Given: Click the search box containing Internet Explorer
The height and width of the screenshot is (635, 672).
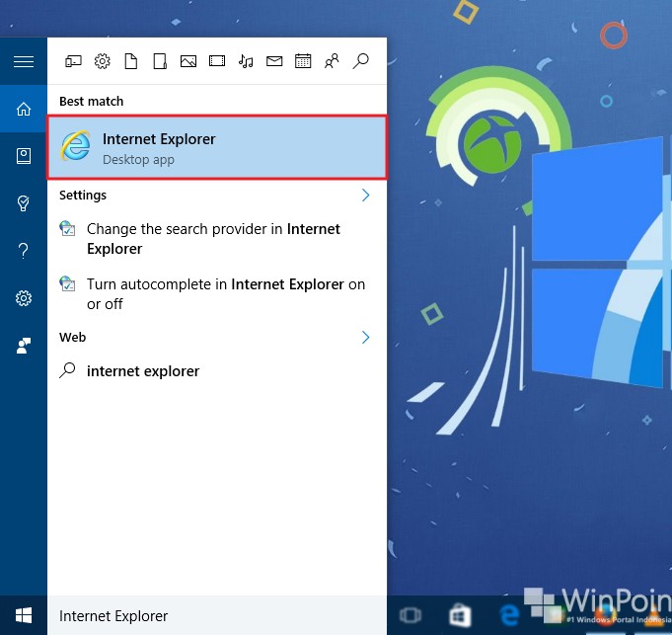Looking at the screenshot, I should [217, 615].
